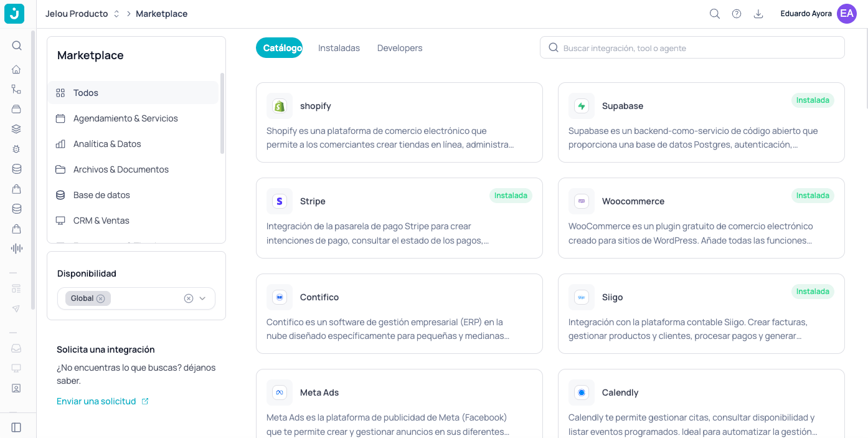Click the Disponibilidad selection field

click(136, 298)
